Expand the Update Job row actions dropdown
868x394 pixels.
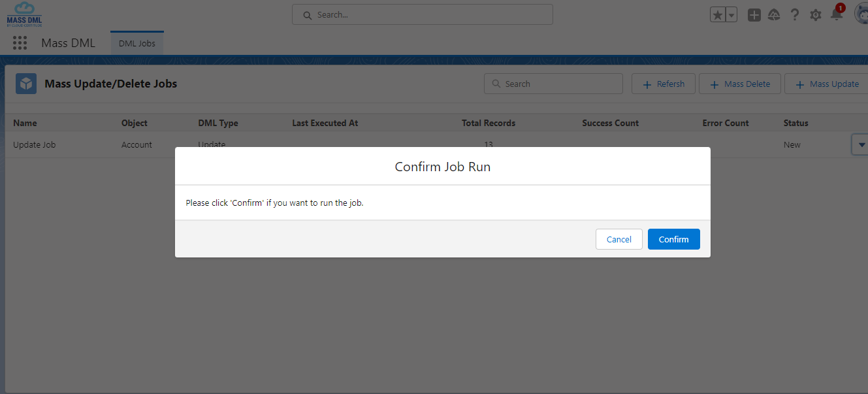point(861,144)
